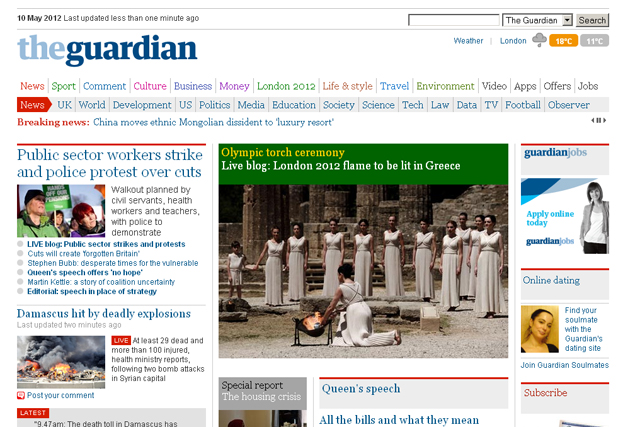Click the red LIVE badge on Damascus story
The width and height of the screenshot is (640, 427).
point(121,340)
